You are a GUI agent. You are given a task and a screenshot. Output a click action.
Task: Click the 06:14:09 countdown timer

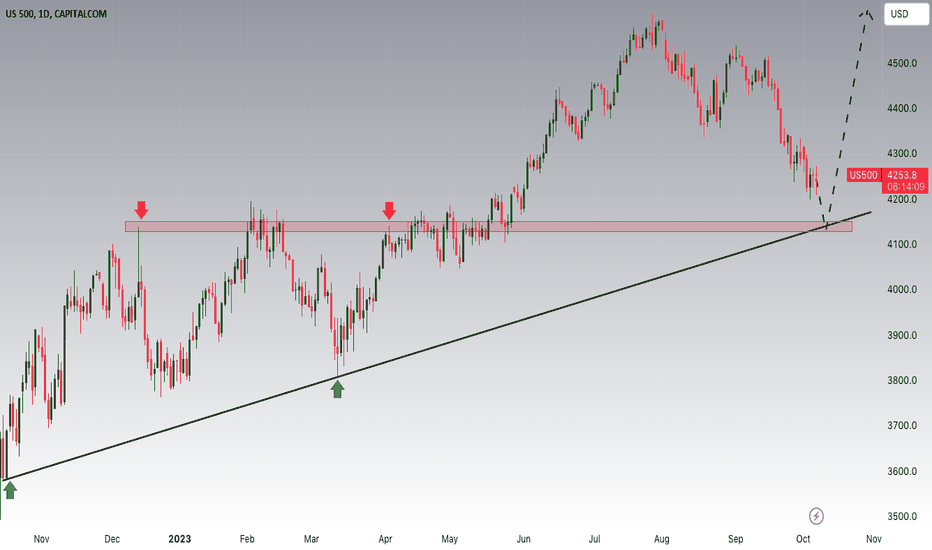(905, 187)
